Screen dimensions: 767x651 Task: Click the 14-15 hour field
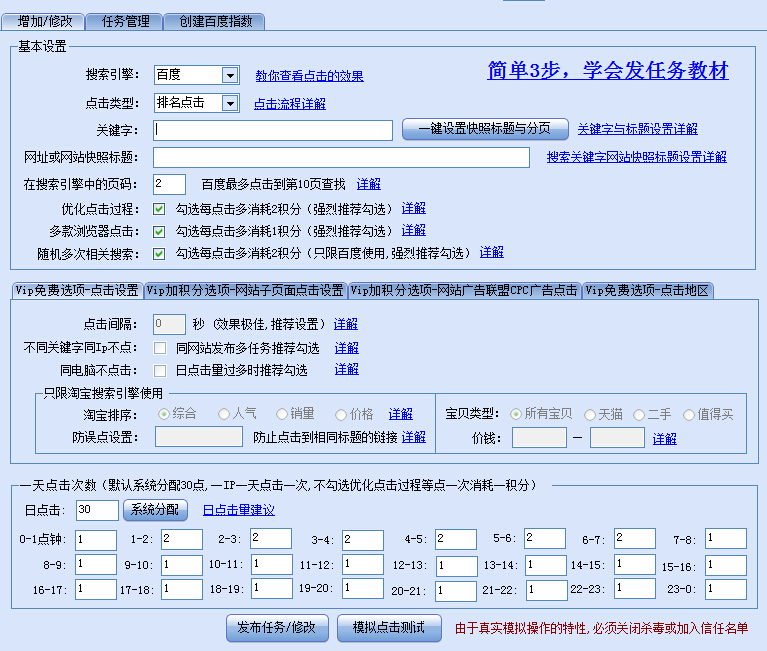[x=635, y=564]
